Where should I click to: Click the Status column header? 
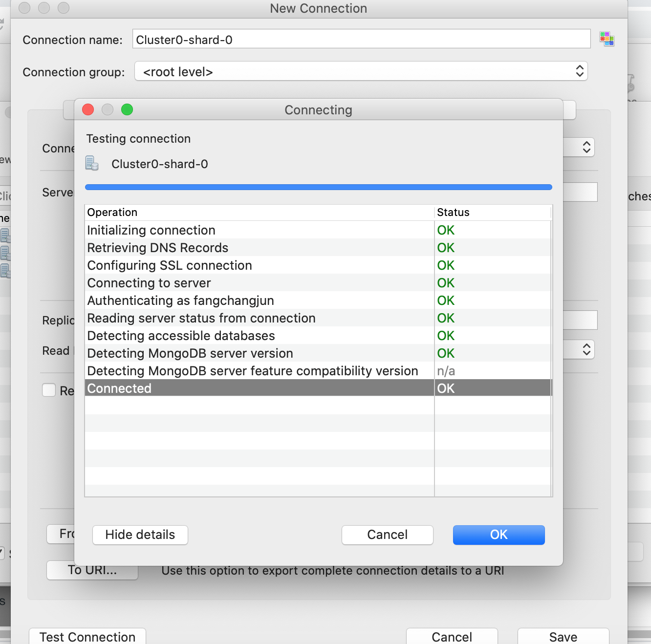tap(493, 212)
